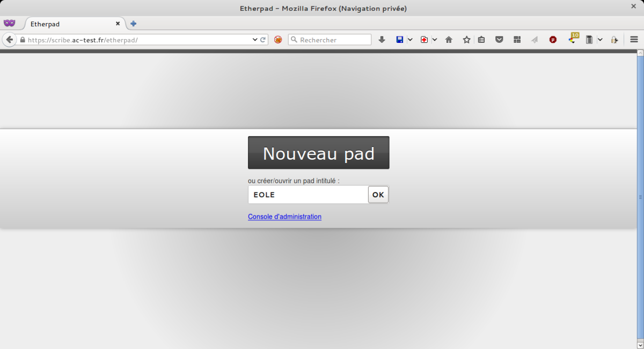This screenshot has height=349, width=644.
Task: Expand the URL history dropdown arrow
Action: pos(255,40)
